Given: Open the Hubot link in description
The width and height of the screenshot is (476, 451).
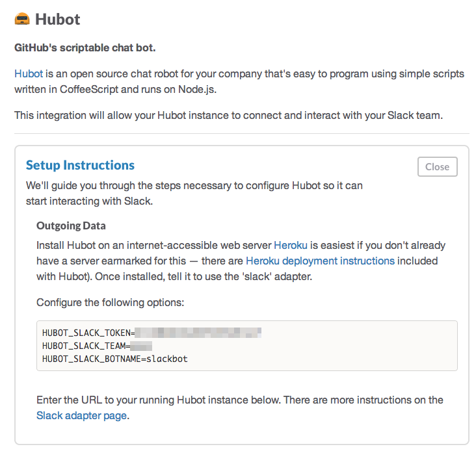Looking at the screenshot, I should [x=29, y=73].
